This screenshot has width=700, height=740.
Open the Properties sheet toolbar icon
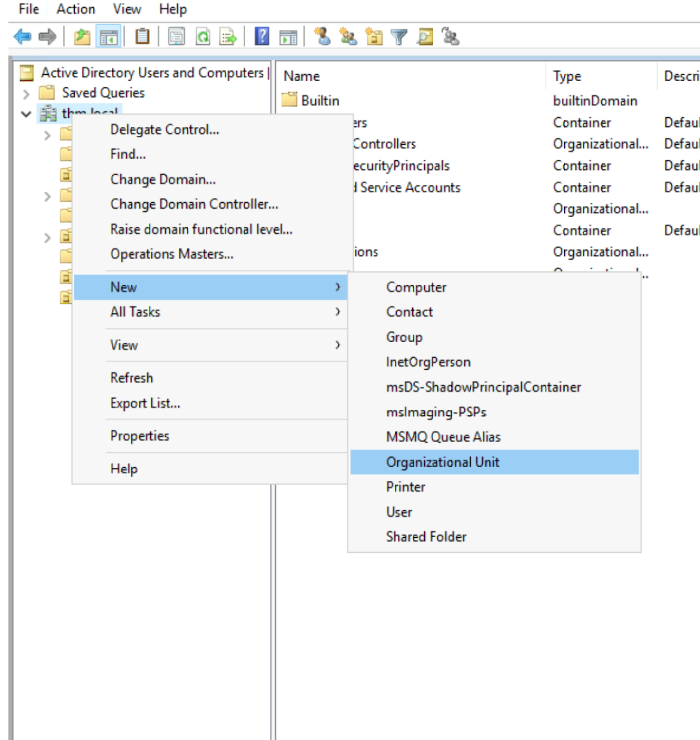pos(176,37)
